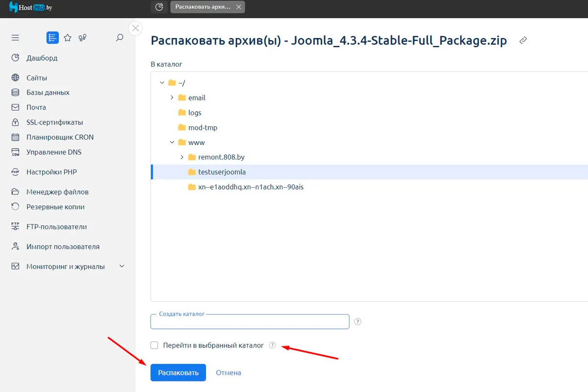This screenshot has height=392, width=588.
Task: Switch to the Распаковать архив tab
Action: pyautogui.click(x=203, y=7)
